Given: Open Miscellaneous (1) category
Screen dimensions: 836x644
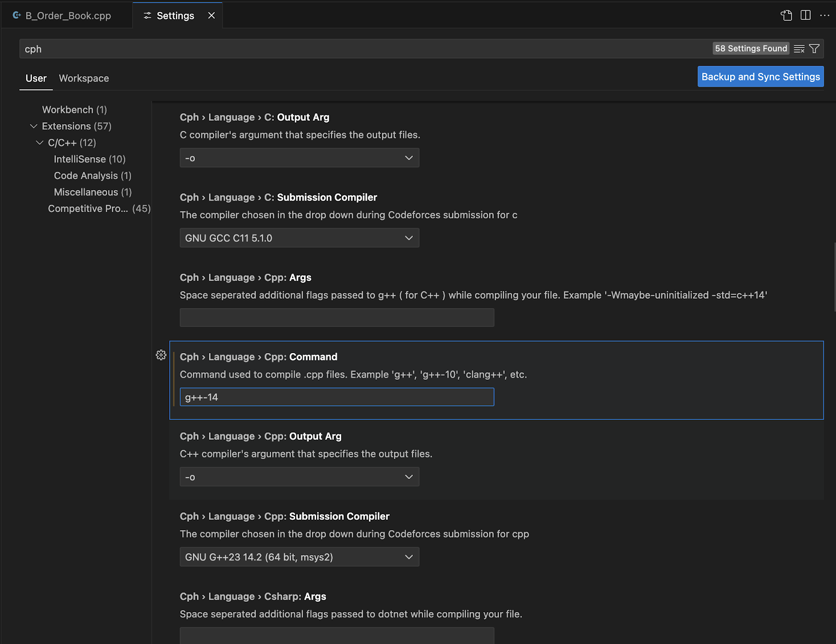Looking at the screenshot, I should [x=93, y=192].
